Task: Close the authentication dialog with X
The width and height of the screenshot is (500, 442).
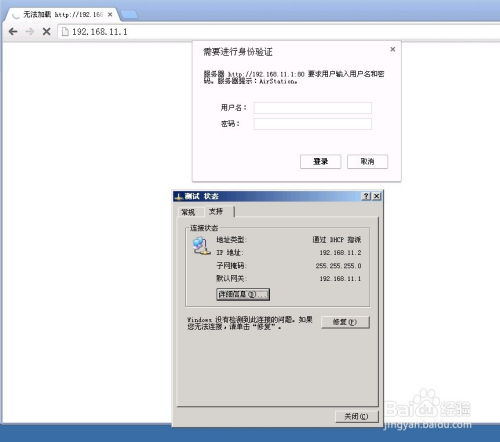Action: (x=393, y=49)
